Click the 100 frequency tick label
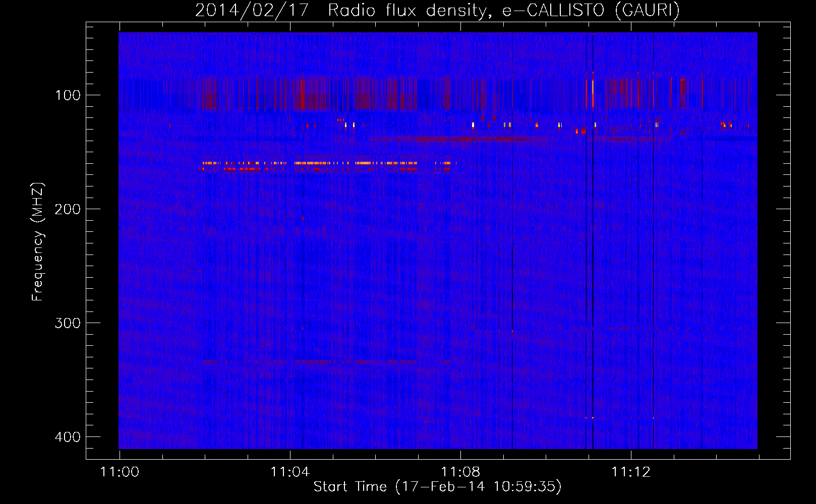816x504 pixels. point(68,95)
